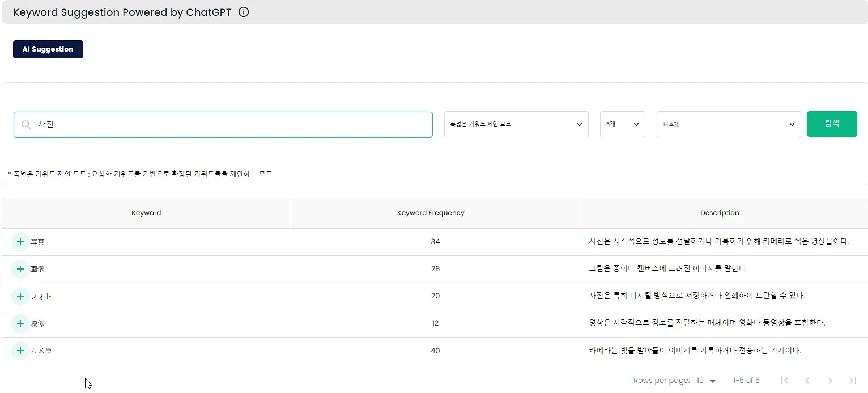Open the 日本語 language dropdown
868x393 pixels.
[x=729, y=125]
